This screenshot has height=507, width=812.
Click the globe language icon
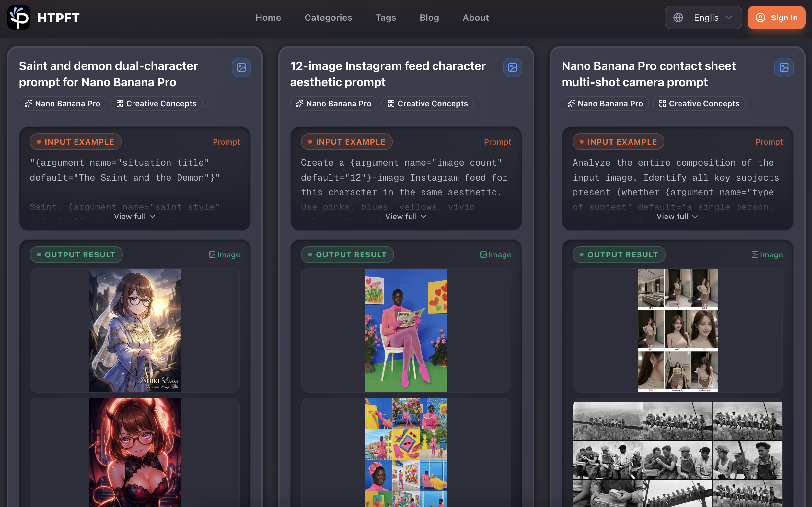678,18
